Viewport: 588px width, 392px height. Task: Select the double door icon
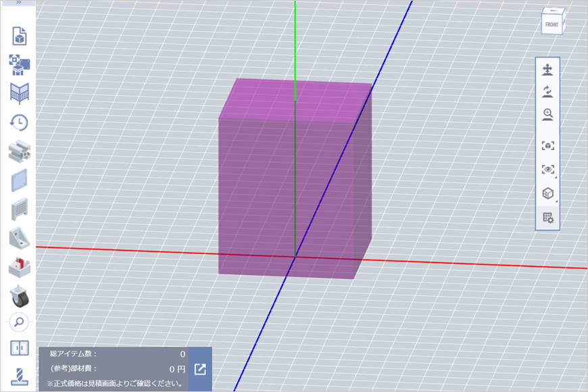[x=20, y=348]
